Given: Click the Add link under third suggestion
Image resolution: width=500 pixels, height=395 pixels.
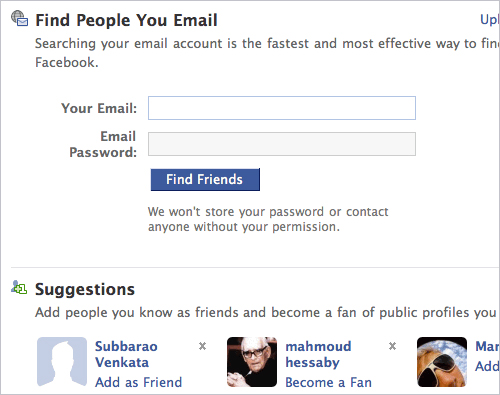Looking at the screenshot, I should point(487,366).
